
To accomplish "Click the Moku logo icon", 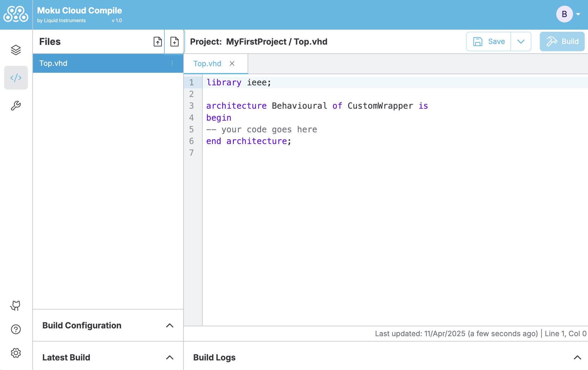I will point(16,14).
